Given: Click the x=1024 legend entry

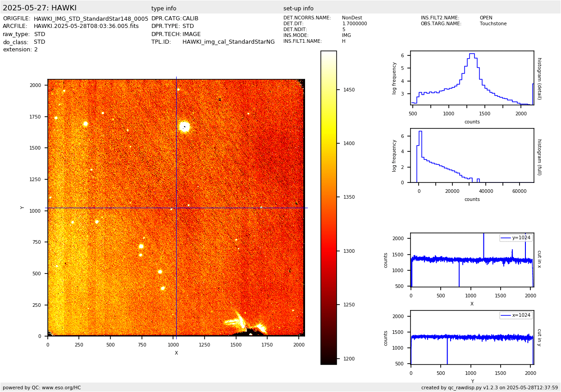Looking at the screenshot, I should (516, 315).
